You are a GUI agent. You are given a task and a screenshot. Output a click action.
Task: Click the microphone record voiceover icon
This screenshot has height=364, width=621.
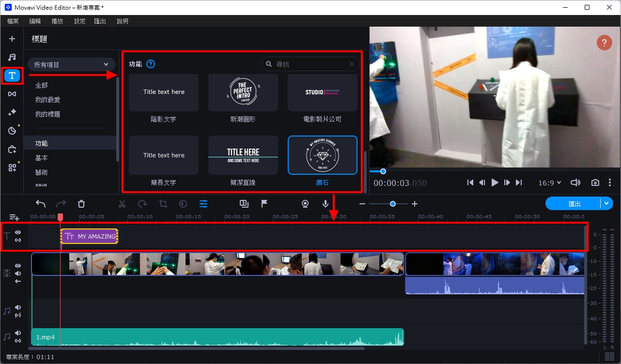(x=326, y=204)
